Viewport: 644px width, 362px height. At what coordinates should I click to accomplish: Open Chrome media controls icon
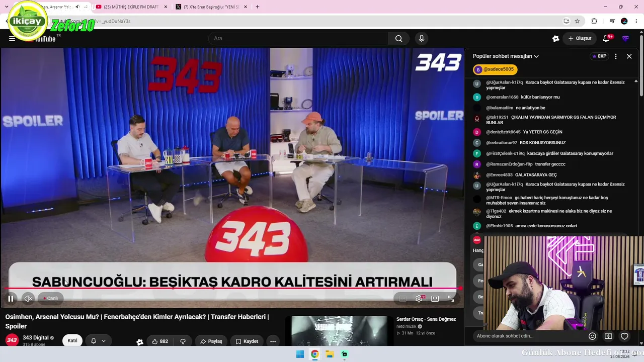click(612, 21)
